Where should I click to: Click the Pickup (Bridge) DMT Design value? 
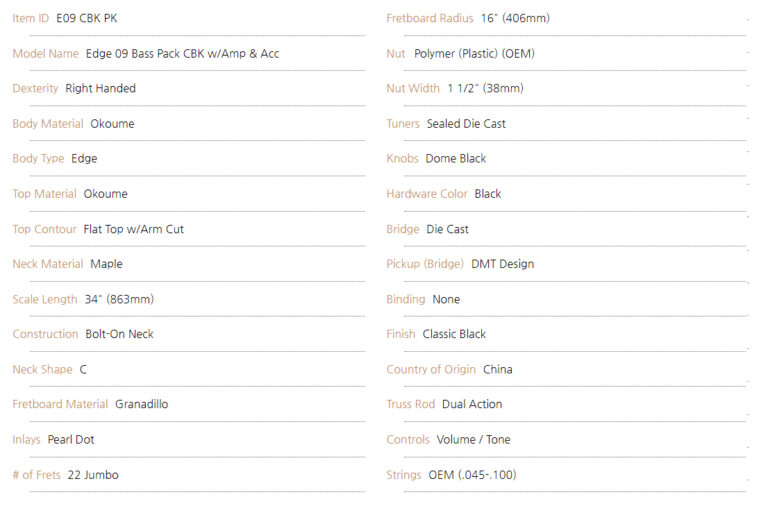tap(503, 264)
